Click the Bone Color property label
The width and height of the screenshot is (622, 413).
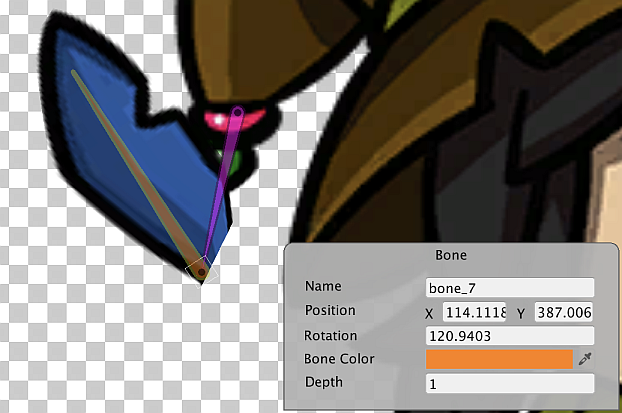[338, 359]
